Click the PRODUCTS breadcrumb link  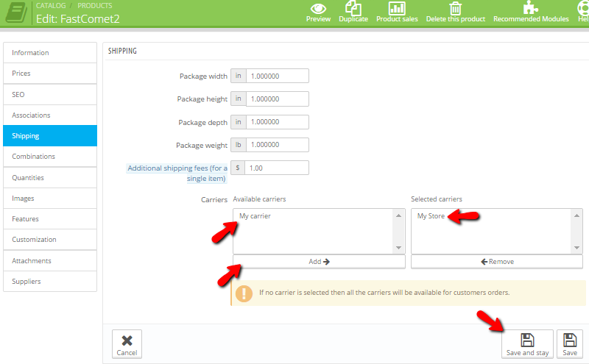point(95,6)
